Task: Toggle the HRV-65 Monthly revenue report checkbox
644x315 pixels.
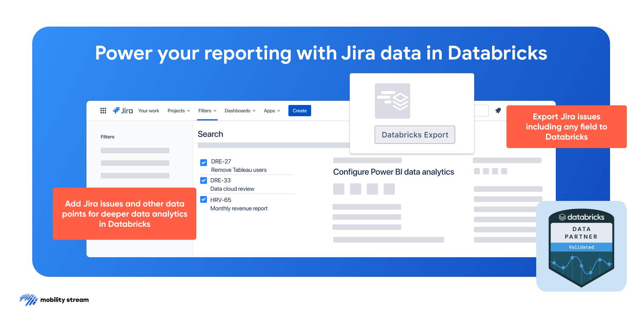Action: coord(203,199)
